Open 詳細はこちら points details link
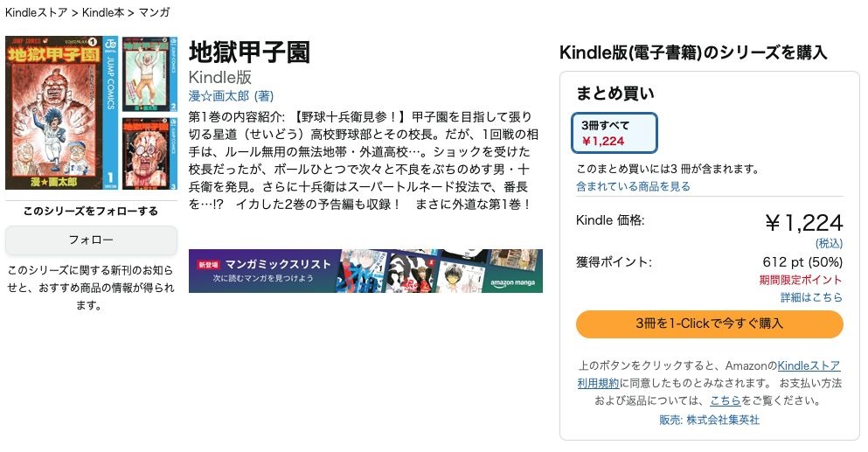868x452 pixels. tap(811, 297)
